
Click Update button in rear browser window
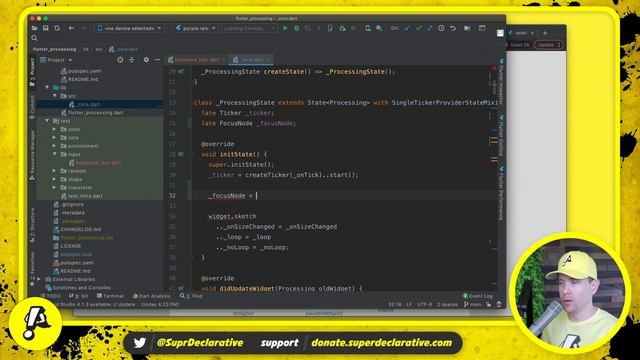pyautogui.click(x=549, y=44)
